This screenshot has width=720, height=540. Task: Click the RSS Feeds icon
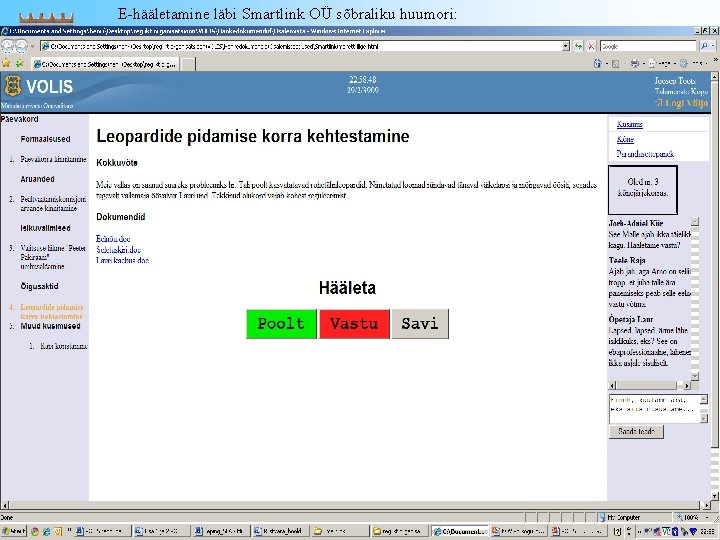pyautogui.click(x=616, y=63)
